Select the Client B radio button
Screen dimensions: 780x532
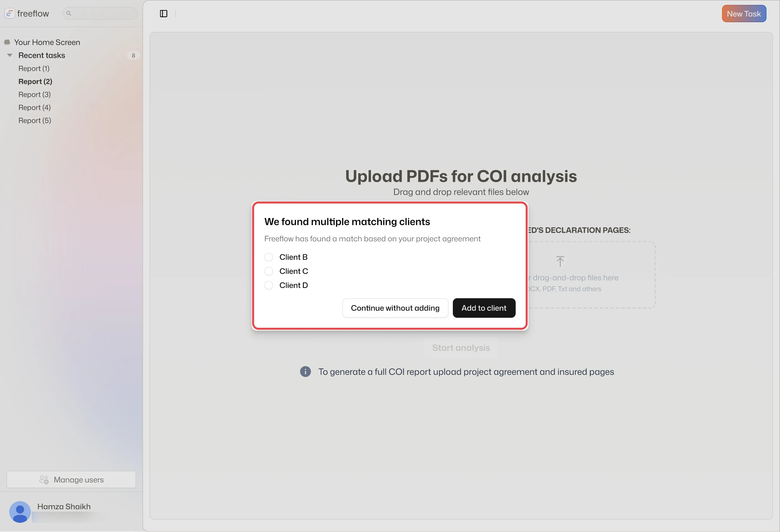tap(268, 257)
